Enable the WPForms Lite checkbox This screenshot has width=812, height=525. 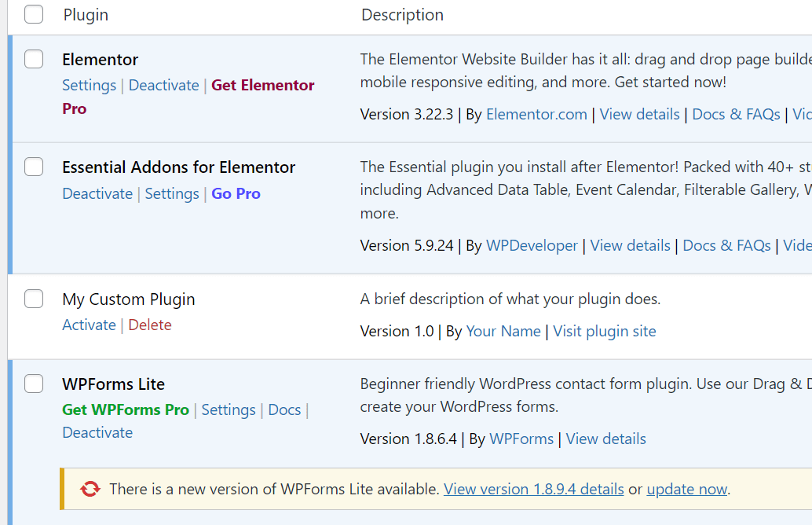(34, 384)
